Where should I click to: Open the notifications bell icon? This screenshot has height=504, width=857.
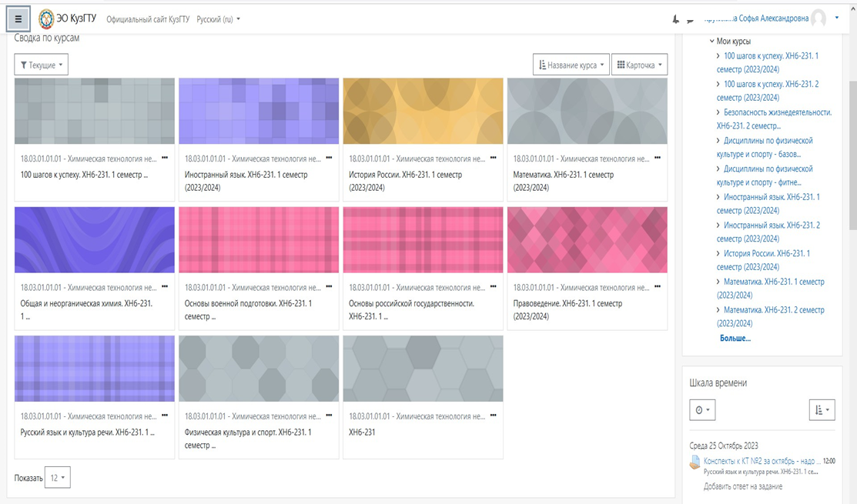[675, 20]
